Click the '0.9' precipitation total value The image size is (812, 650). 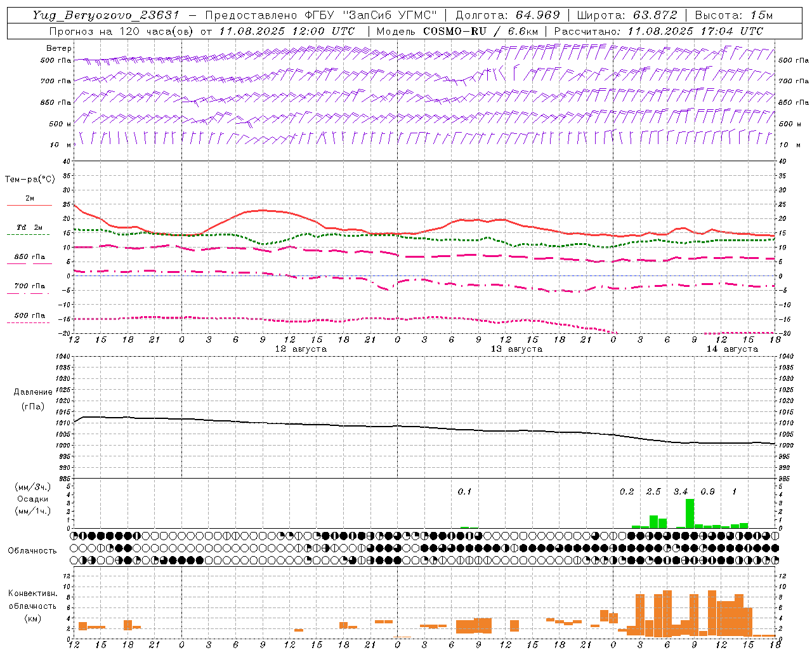707,491
